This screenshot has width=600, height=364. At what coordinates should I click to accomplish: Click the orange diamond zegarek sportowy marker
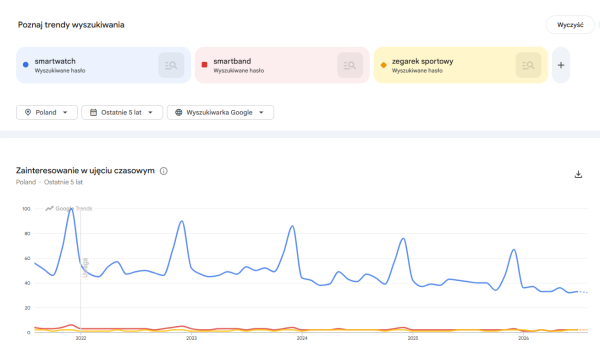[383, 65]
